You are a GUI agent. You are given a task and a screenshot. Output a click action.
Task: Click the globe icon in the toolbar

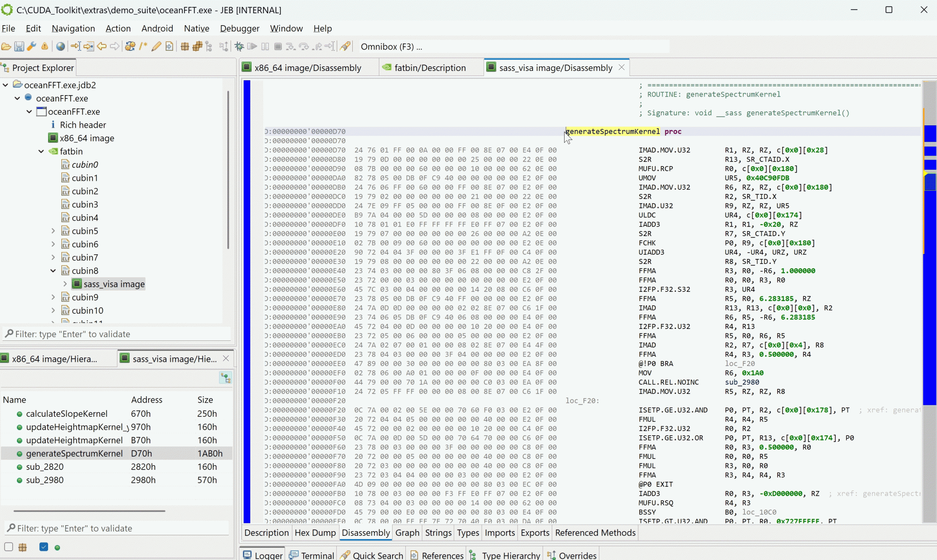point(60,46)
